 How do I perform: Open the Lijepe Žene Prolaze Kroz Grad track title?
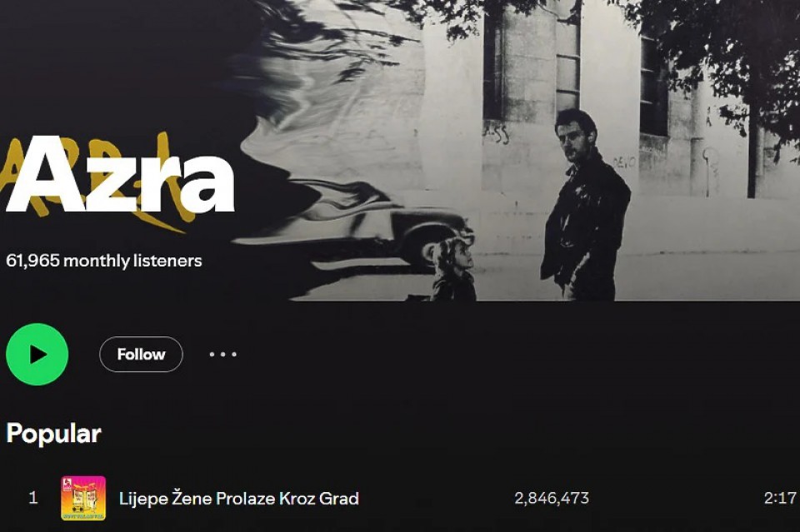click(x=239, y=499)
